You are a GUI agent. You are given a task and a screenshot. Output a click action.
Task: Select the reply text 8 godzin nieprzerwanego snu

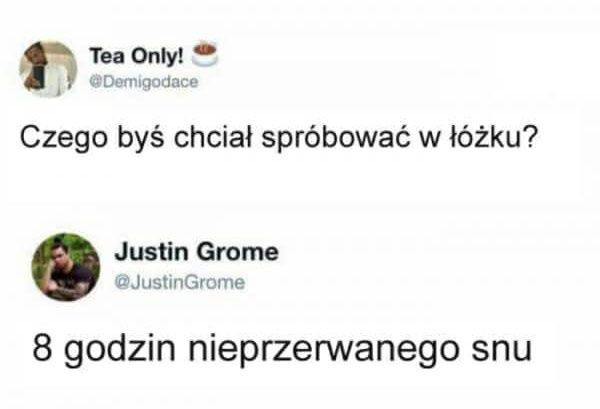pos(282,349)
